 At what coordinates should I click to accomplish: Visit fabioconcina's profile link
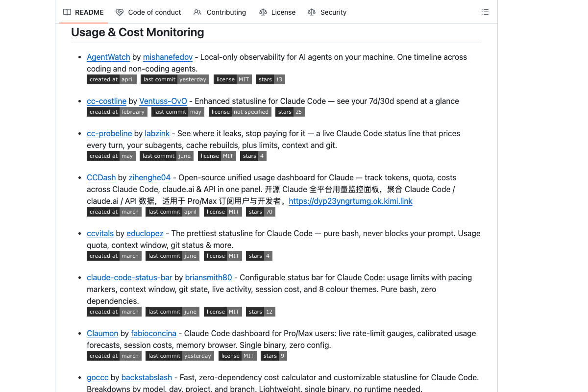153,333
